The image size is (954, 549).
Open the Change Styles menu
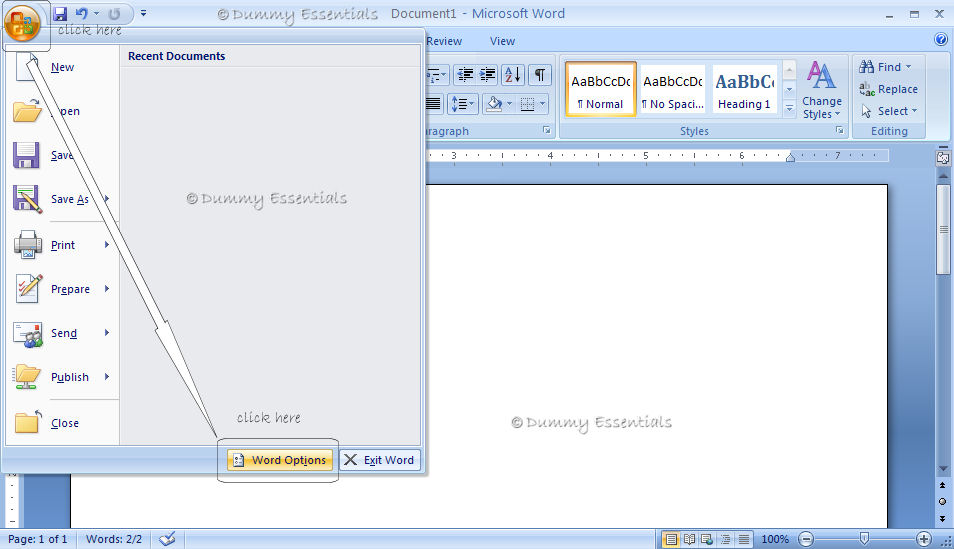(x=821, y=90)
